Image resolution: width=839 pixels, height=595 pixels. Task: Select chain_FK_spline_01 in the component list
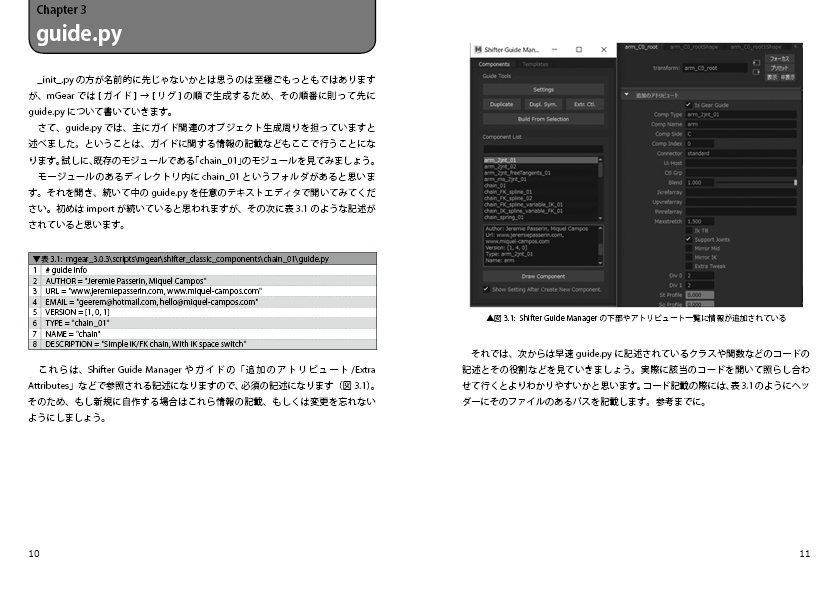point(540,192)
